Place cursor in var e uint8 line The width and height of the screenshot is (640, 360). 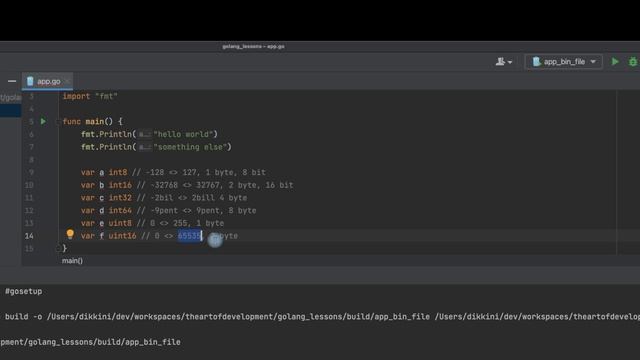pos(152,223)
